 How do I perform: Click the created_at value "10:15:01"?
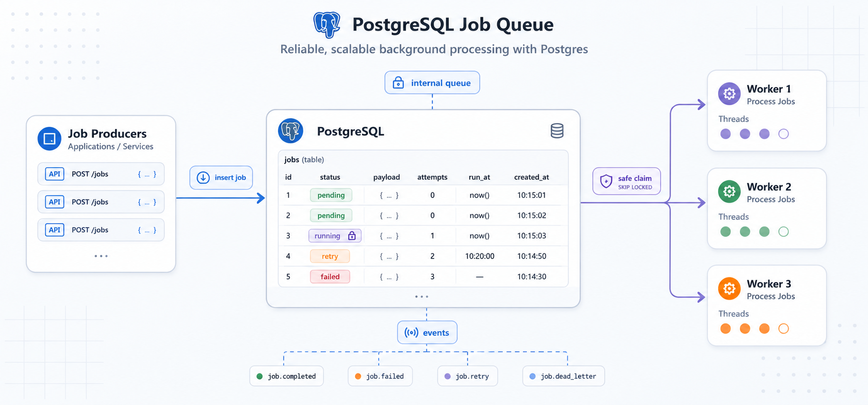tap(531, 195)
